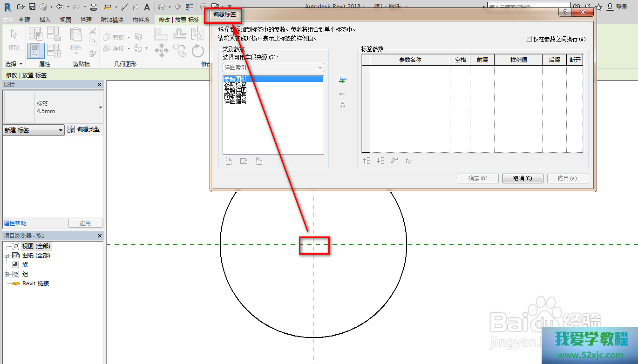Open the 新建 标签 dropdown in Properties

[34, 130]
